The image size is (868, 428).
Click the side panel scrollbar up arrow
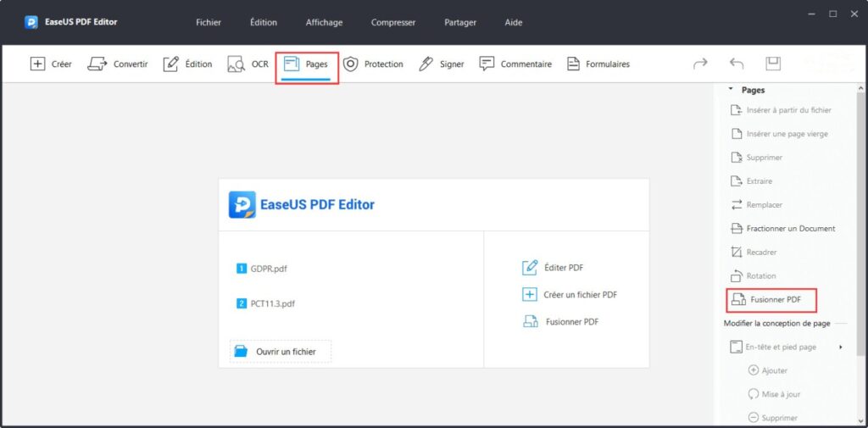point(861,88)
